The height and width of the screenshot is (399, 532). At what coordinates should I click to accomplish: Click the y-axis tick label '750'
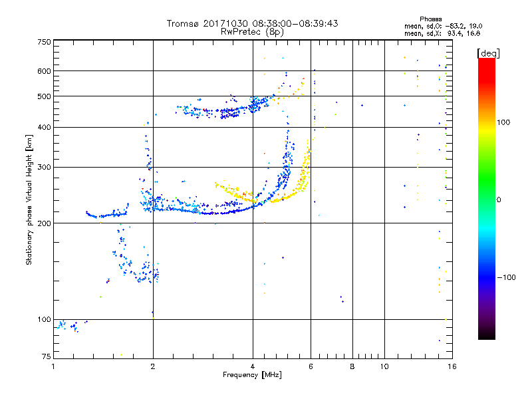pyautogui.click(x=44, y=42)
